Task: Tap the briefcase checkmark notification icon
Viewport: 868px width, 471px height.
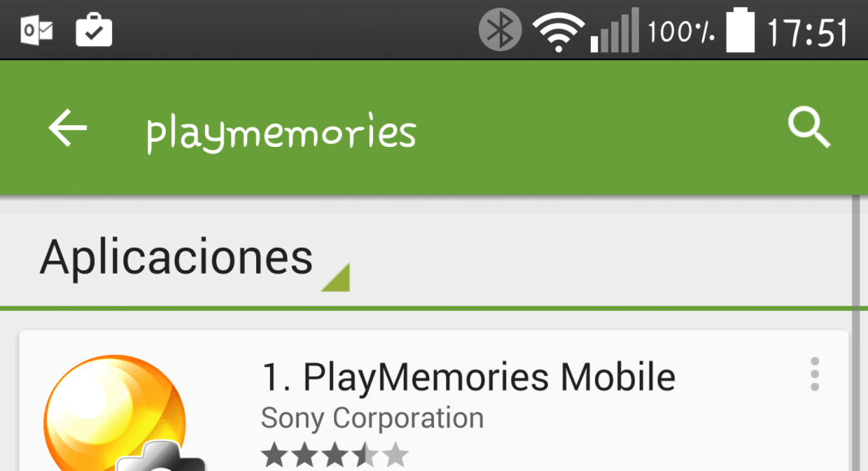Action: coord(94,30)
